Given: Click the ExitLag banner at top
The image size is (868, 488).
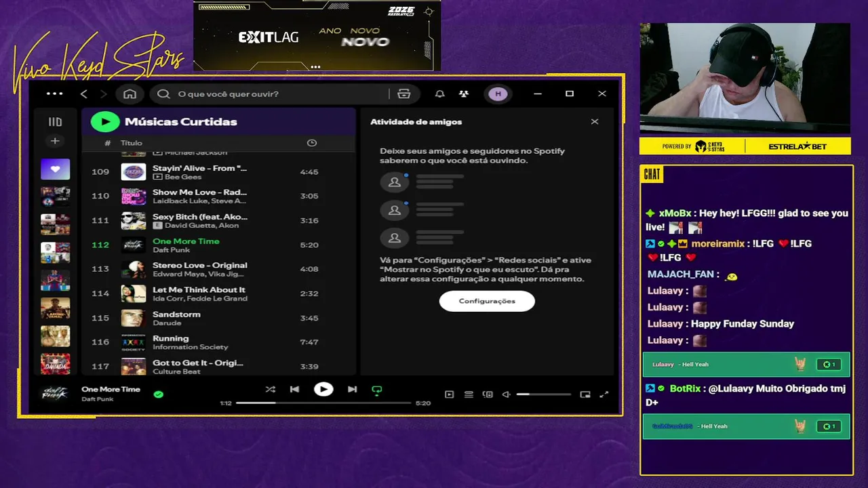Looking at the screenshot, I should pos(317,35).
